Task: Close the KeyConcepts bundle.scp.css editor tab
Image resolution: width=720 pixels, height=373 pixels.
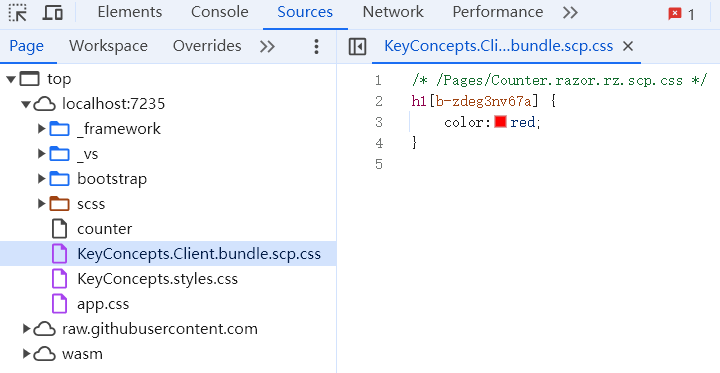Action: 628,46
